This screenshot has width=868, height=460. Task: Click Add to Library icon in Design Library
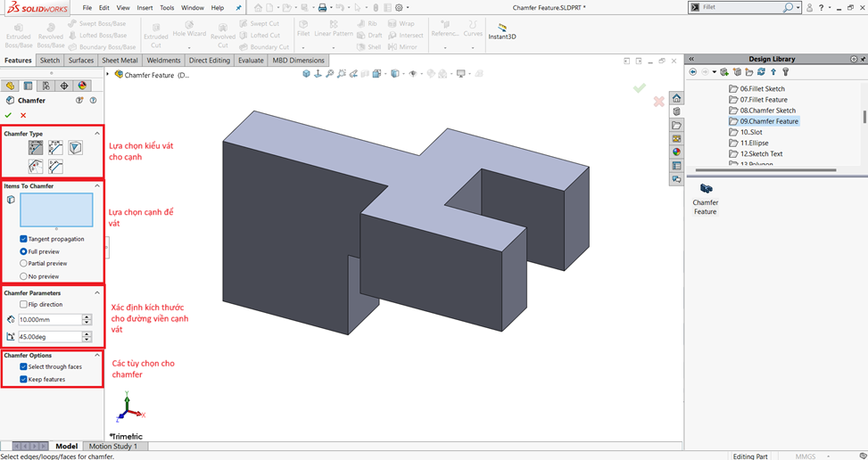coord(724,72)
